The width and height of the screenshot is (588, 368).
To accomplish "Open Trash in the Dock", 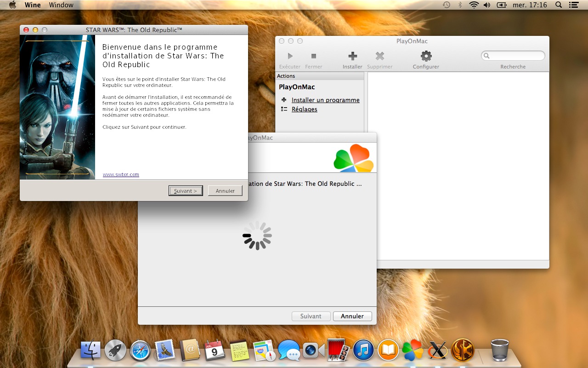I will coord(500,351).
